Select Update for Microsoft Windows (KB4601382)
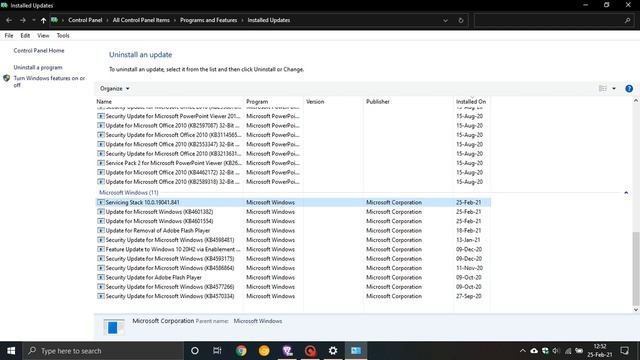 coord(293,212)
